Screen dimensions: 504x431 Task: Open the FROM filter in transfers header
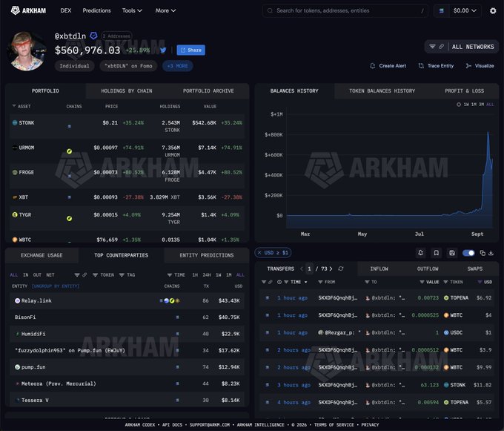click(x=326, y=282)
